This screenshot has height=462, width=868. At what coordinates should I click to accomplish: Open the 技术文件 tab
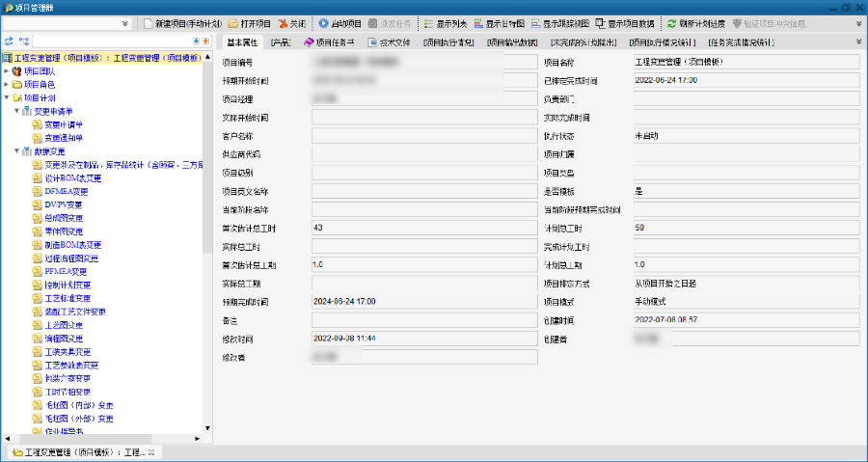pyautogui.click(x=390, y=42)
